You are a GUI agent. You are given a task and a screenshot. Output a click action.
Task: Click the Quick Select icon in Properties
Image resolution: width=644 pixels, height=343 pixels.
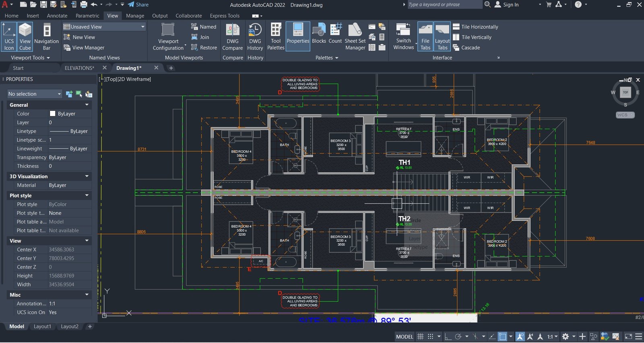pyautogui.click(x=89, y=94)
